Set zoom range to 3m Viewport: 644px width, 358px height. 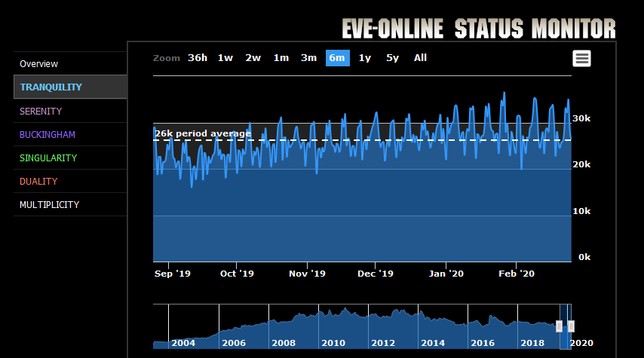click(x=309, y=58)
